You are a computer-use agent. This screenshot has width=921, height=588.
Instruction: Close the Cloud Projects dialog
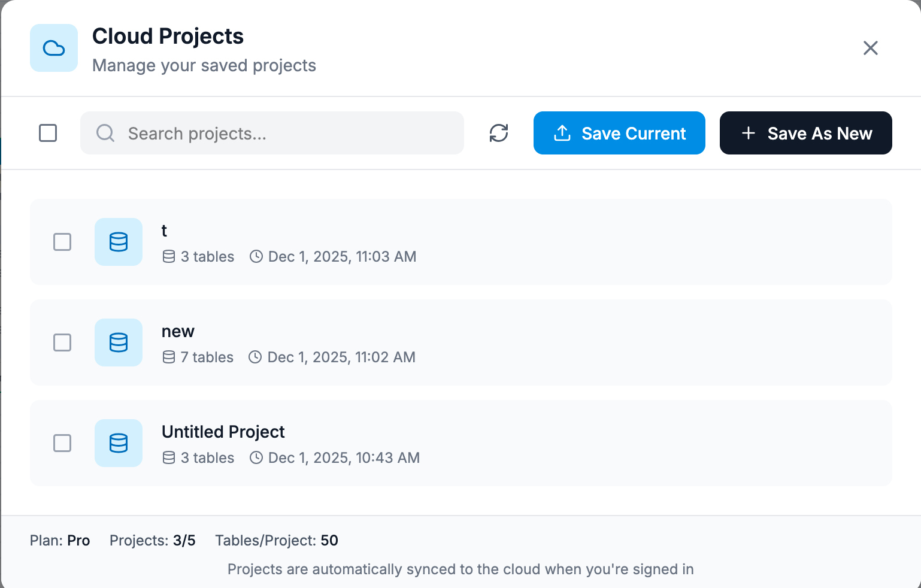click(x=870, y=48)
